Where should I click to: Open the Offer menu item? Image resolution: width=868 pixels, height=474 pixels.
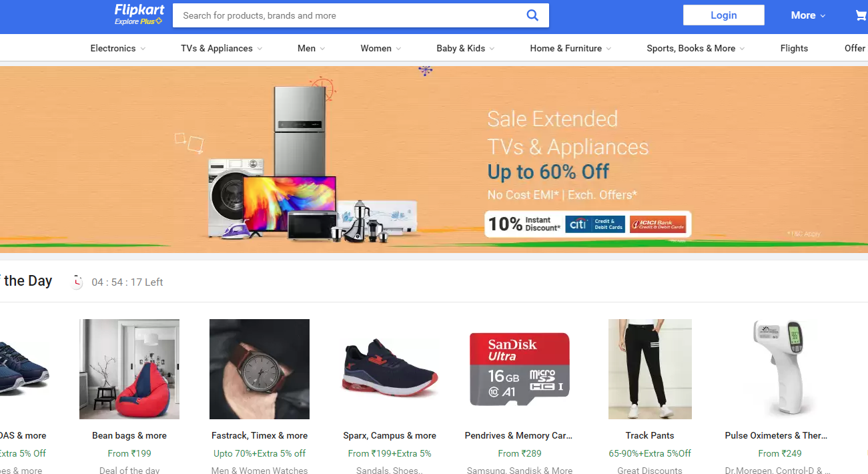[855, 48]
